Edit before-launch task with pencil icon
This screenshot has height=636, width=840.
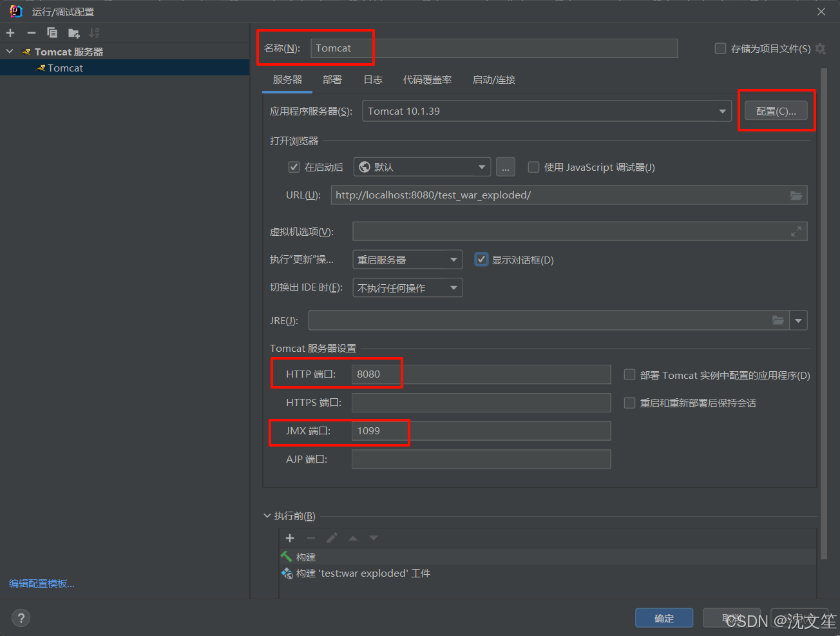[332, 538]
